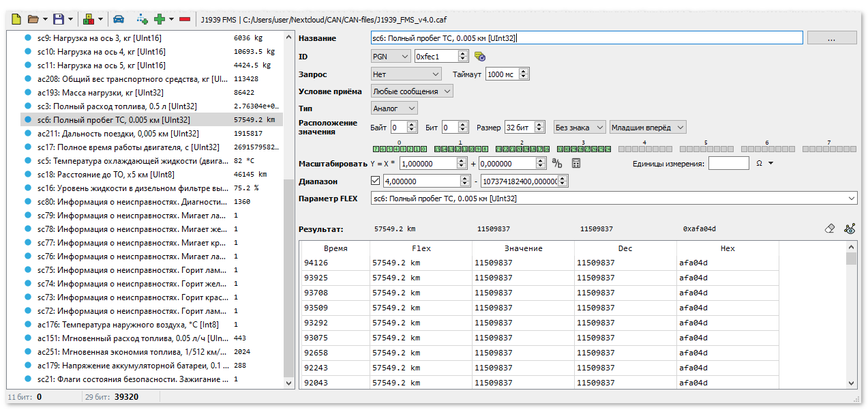This screenshot has width=868, height=410.
Task: Click the parameter list vertical scrollbar
Action: point(288,273)
